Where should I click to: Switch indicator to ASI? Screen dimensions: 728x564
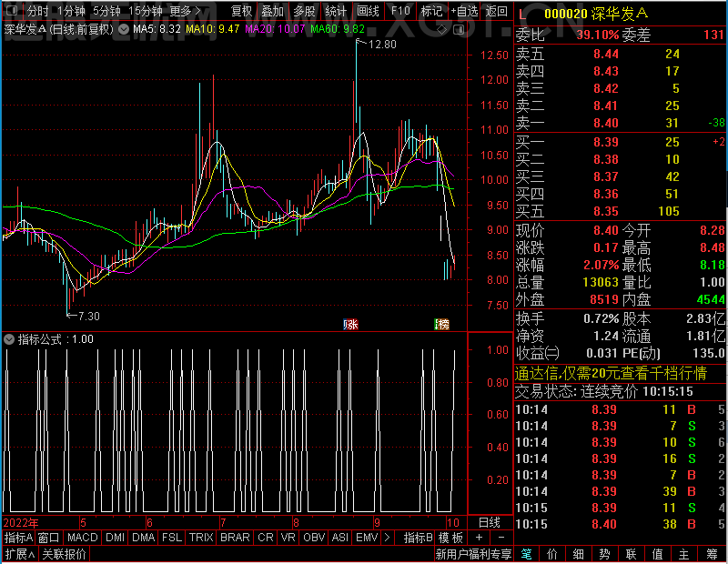(x=339, y=538)
